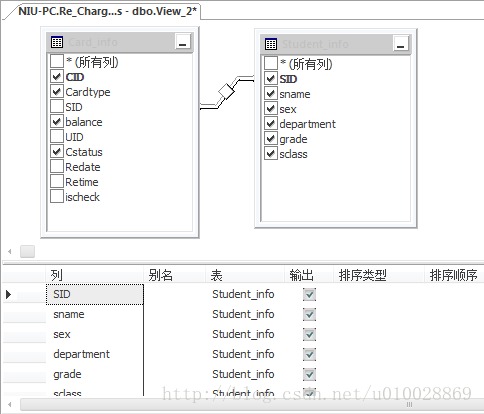Click the criteria pane horizontal scrollbar thumb
The width and height of the screenshot is (484, 414).
[252, 405]
